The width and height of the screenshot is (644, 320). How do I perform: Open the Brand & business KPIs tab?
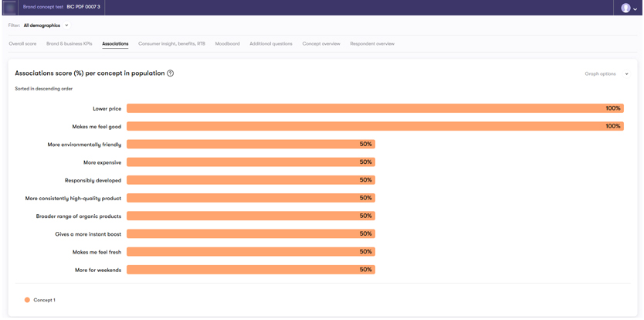point(69,44)
